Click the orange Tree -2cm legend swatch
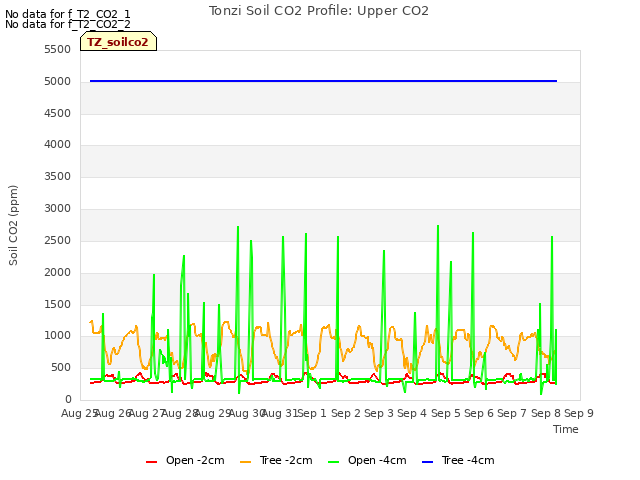The image size is (640, 480). point(245,462)
